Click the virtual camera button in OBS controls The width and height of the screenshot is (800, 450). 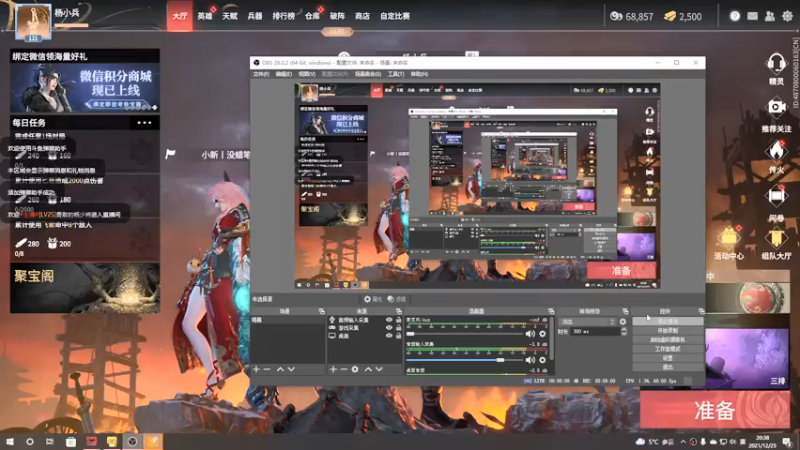coord(668,340)
